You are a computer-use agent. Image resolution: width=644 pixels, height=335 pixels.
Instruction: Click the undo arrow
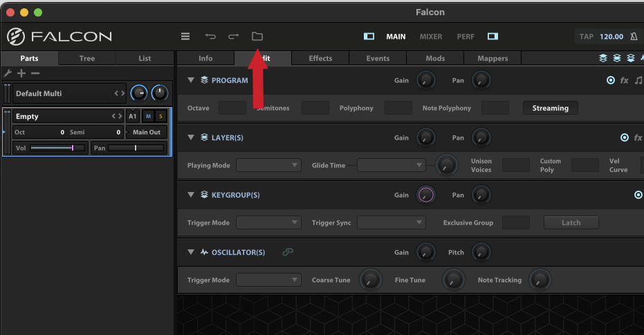coord(210,37)
